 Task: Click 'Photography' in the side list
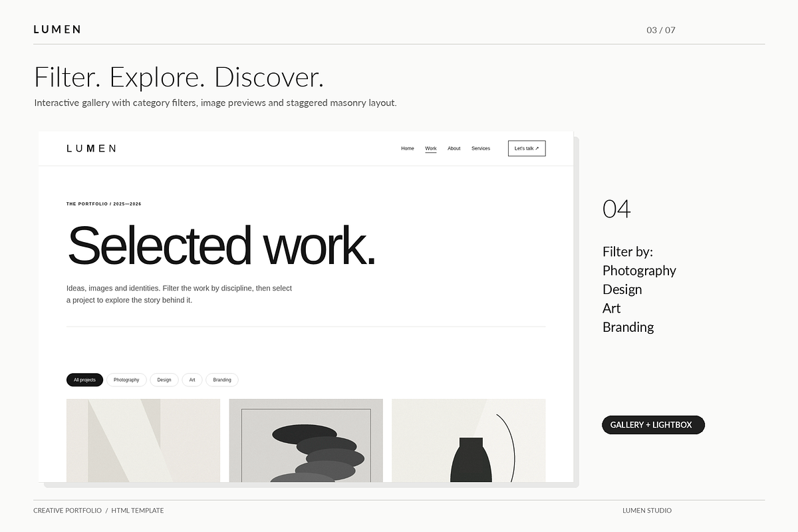coord(639,271)
